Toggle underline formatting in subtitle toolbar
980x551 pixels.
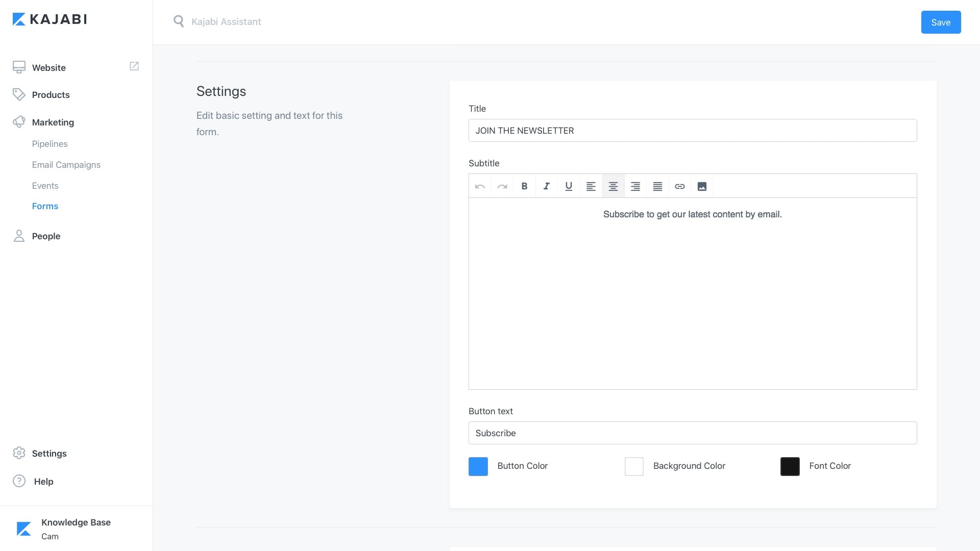coord(569,186)
